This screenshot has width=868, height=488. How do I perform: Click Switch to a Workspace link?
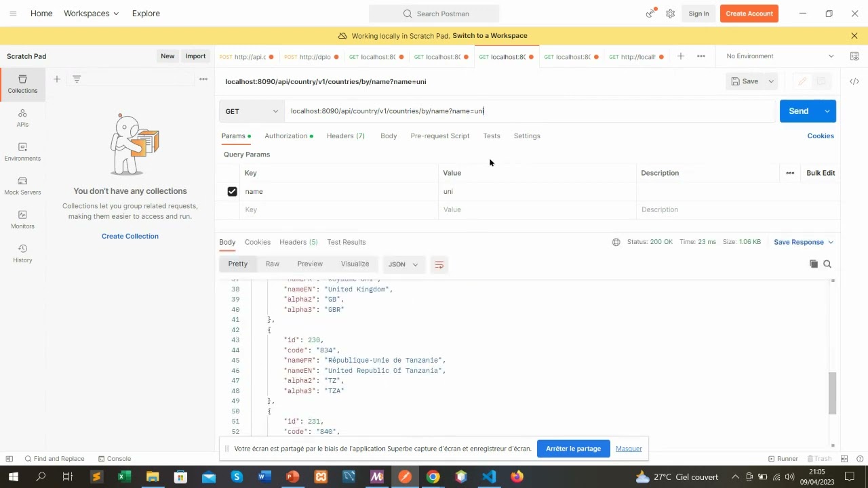(x=490, y=35)
